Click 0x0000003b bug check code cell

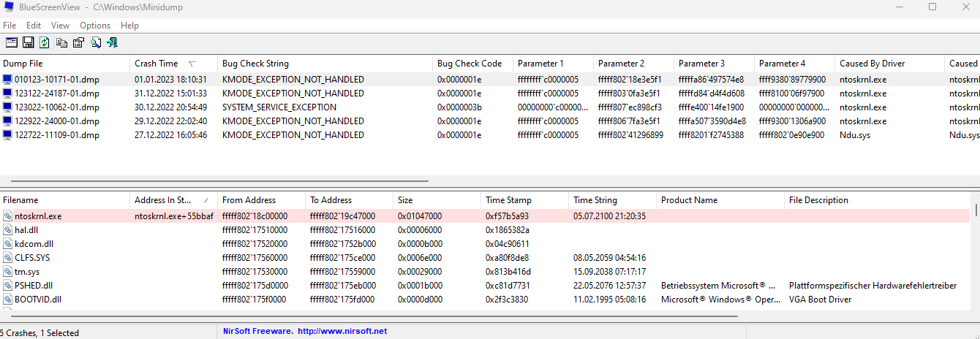459,107
